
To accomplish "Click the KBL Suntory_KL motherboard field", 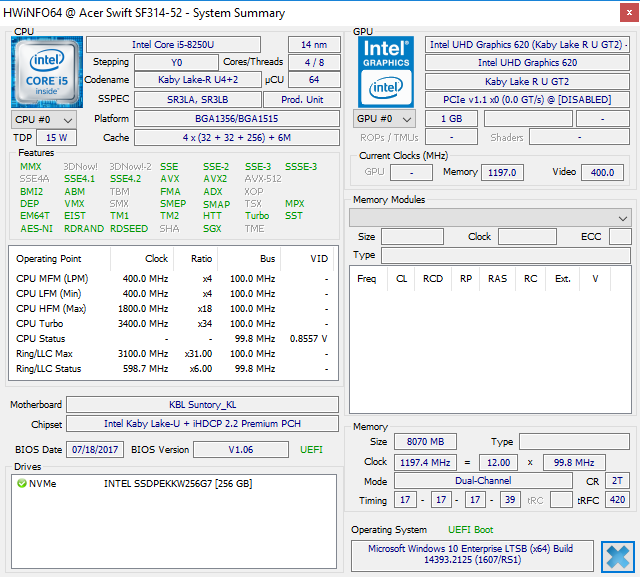I will tap(202, 405).
